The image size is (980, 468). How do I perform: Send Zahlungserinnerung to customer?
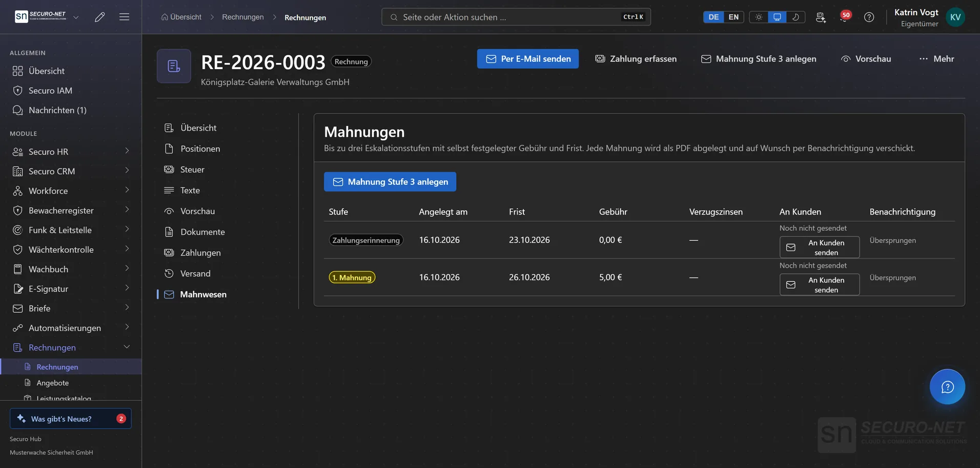[x=819, y=247]
